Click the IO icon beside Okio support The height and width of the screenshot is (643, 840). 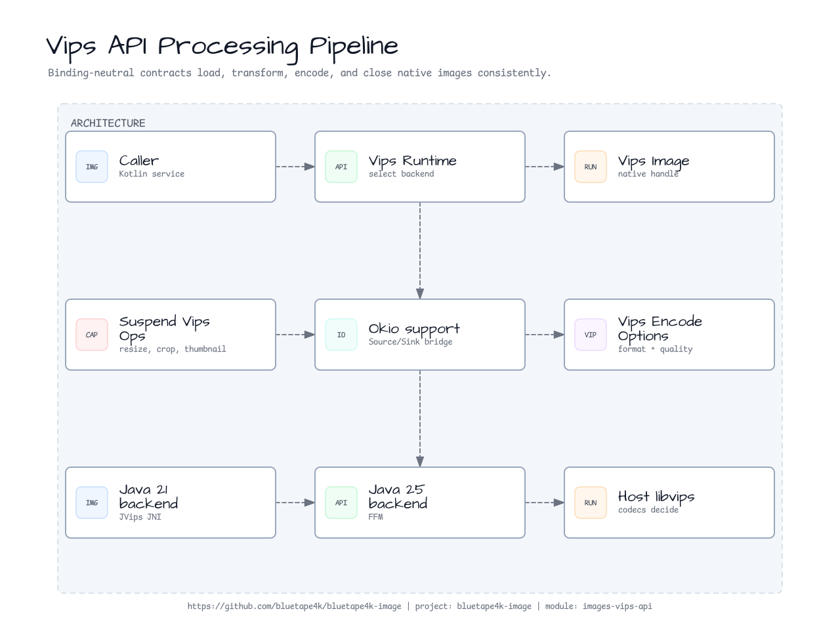[341, 335]
